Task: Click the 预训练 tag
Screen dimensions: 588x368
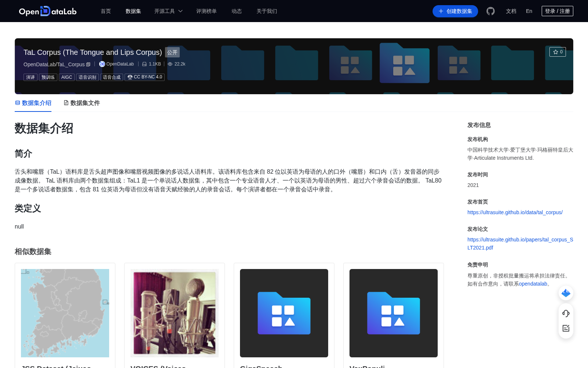Action: click(x=48, y=77)
